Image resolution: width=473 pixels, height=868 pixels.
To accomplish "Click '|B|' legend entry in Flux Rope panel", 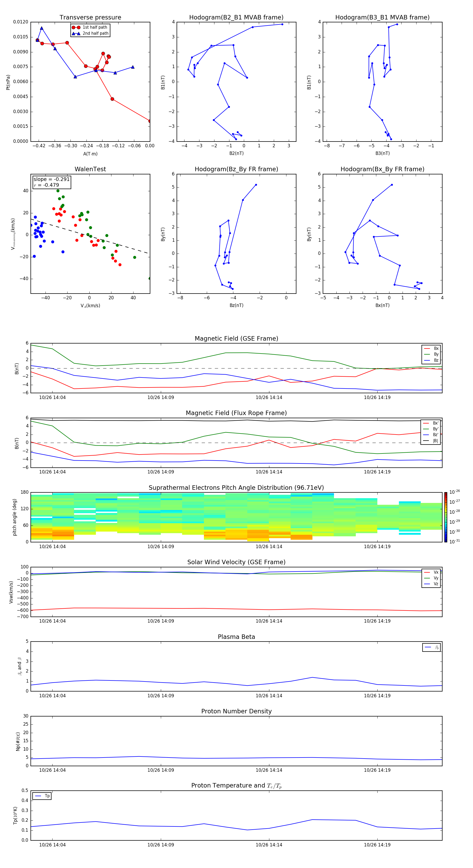I will point(431,441).
